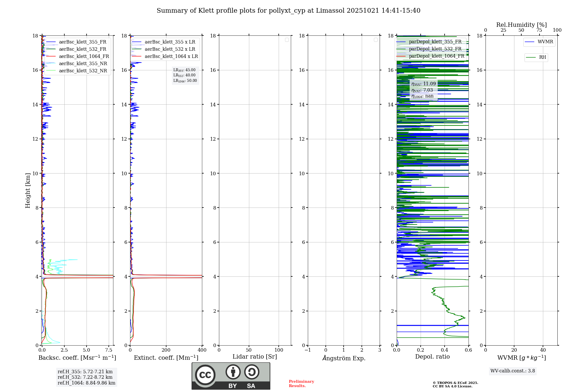
Task: Click the red line marker for aerBsc_klett_1064_FR
Action: pos(51,56)
